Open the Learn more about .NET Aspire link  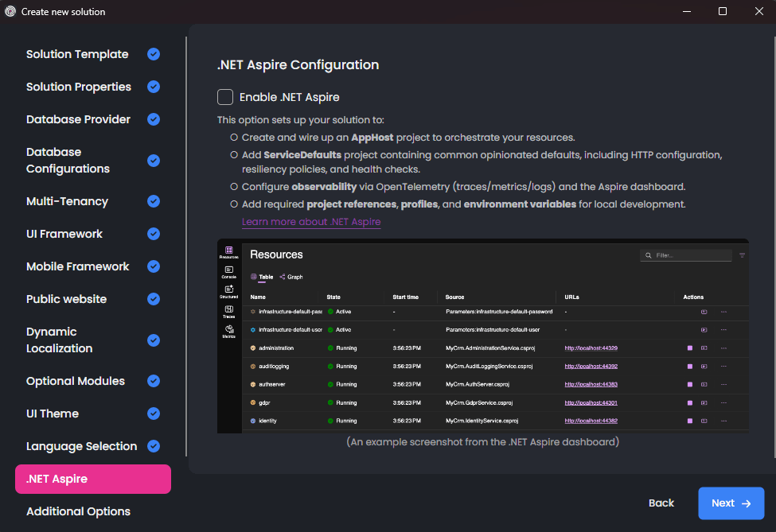click(x=310, y=220)
